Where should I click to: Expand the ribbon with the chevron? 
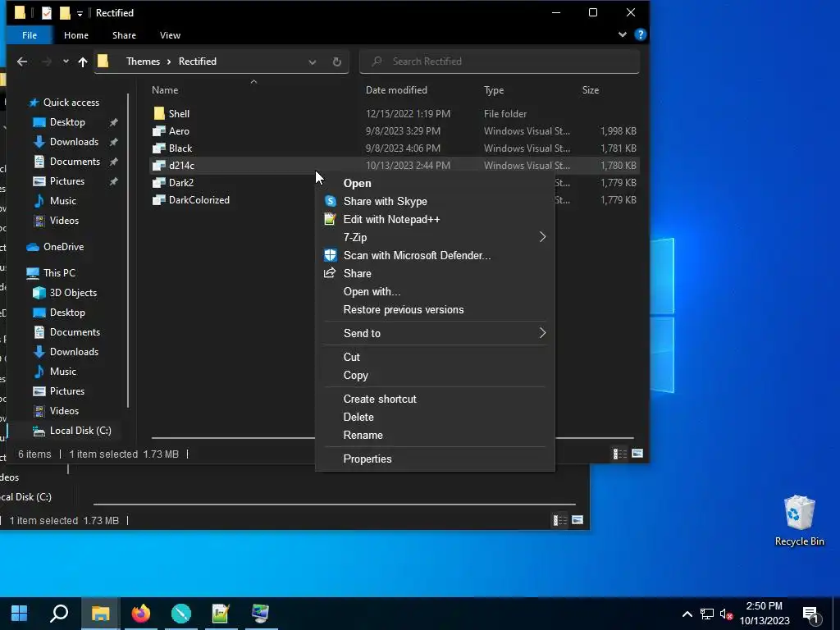pyautogui.click(x=623, y=34)
